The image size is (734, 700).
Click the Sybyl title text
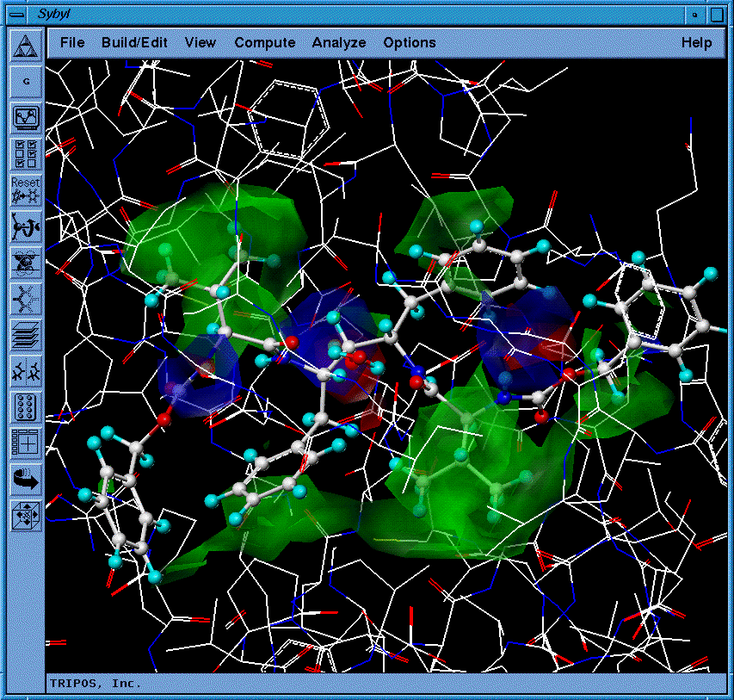click(x=54, y=14)
